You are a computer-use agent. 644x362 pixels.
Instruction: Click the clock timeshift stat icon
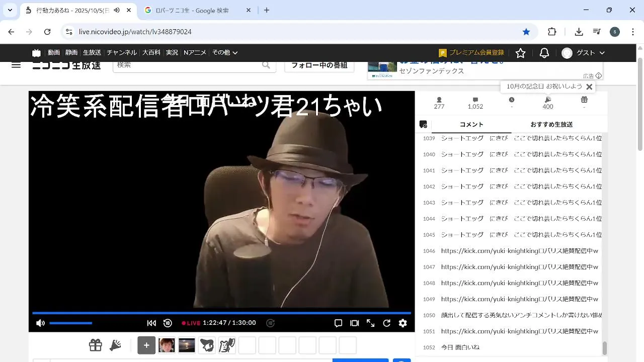pos(512,100)
